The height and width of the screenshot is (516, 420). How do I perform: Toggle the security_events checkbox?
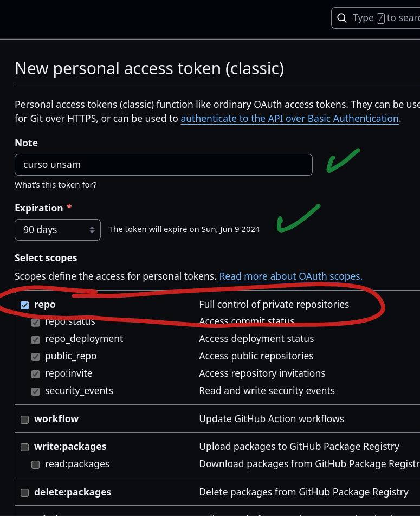click(35, 391)
